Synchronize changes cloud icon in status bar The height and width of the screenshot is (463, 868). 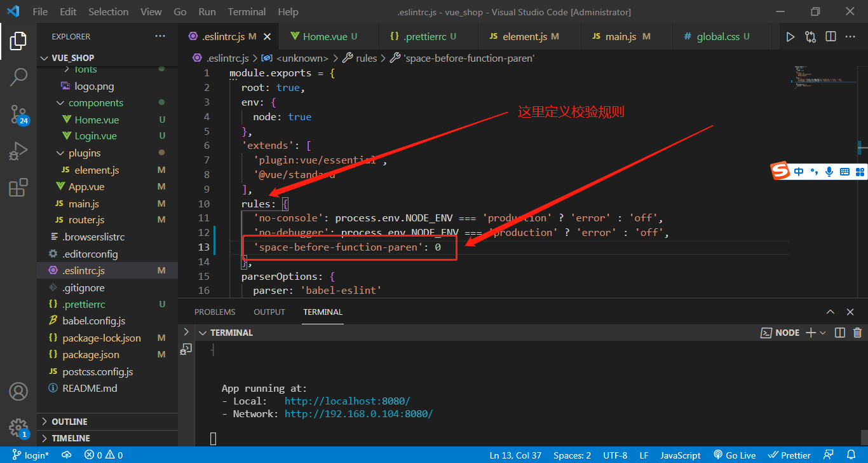point(66,455)
